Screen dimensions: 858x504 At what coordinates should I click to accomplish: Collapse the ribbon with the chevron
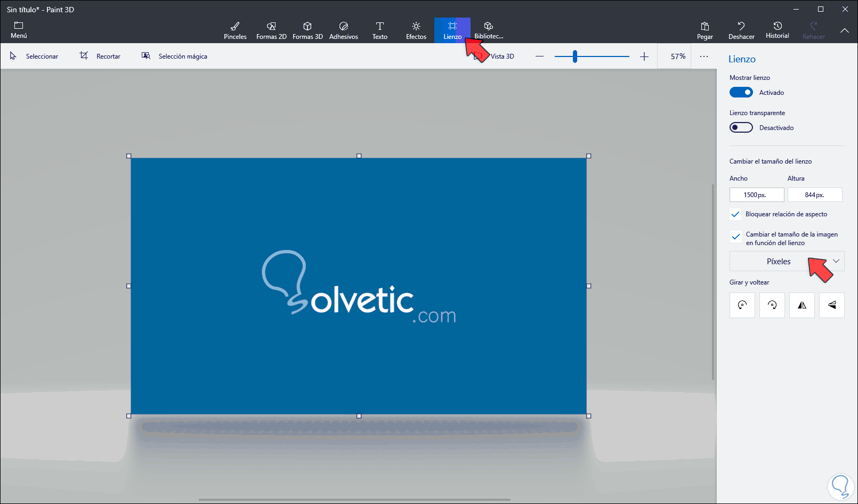[845, 30]
